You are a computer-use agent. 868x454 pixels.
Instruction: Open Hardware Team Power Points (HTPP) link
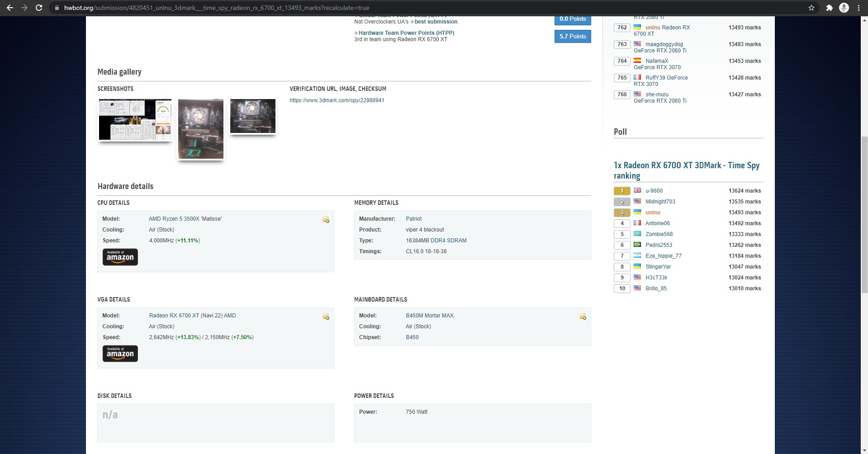click(x=406, y=33)
